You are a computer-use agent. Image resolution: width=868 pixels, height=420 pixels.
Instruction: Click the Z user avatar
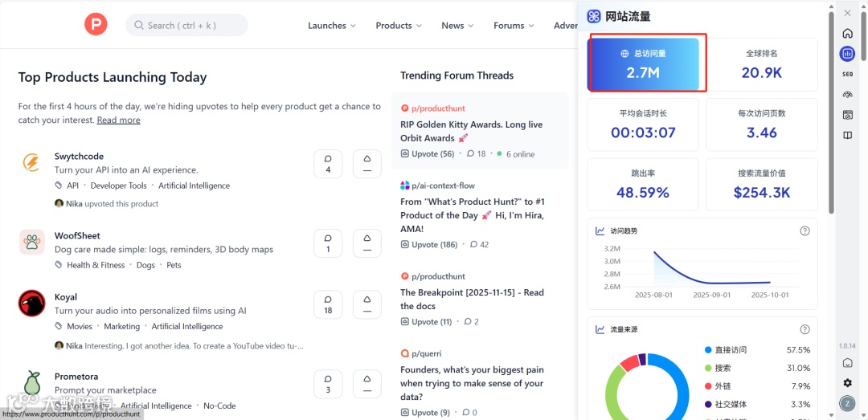[x=847, y=403]
